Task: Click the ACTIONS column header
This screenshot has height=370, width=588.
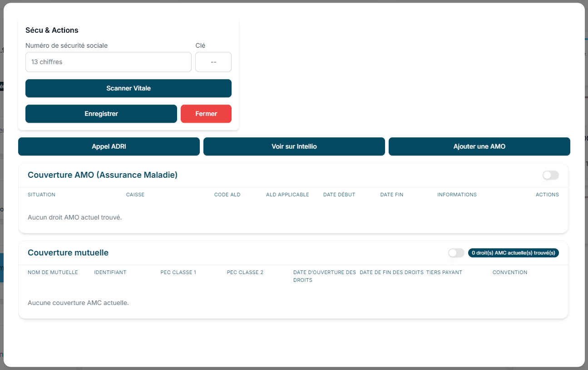Action: (547, 195)
